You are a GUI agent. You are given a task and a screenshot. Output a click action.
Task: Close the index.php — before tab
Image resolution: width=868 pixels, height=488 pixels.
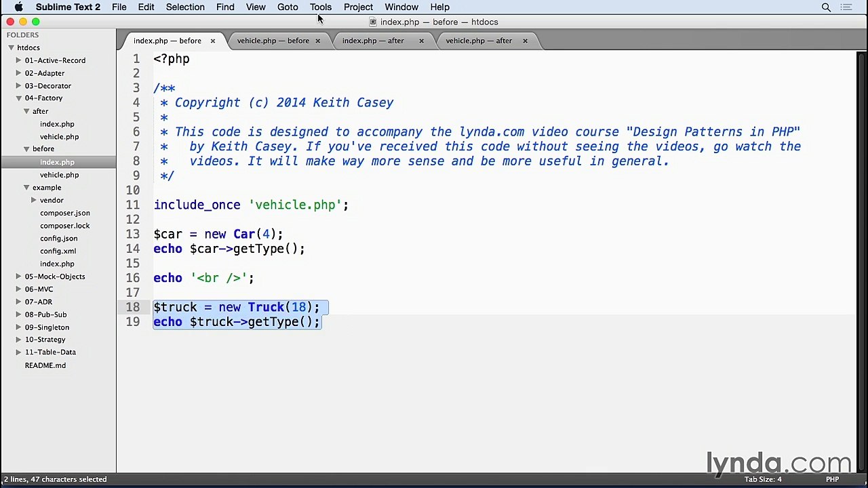tap(212, 41)
